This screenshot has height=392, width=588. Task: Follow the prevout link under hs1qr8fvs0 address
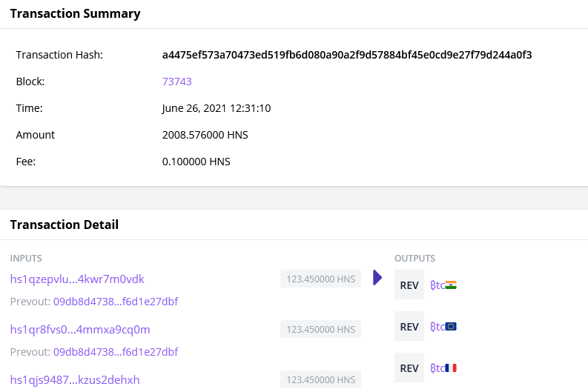116,352
